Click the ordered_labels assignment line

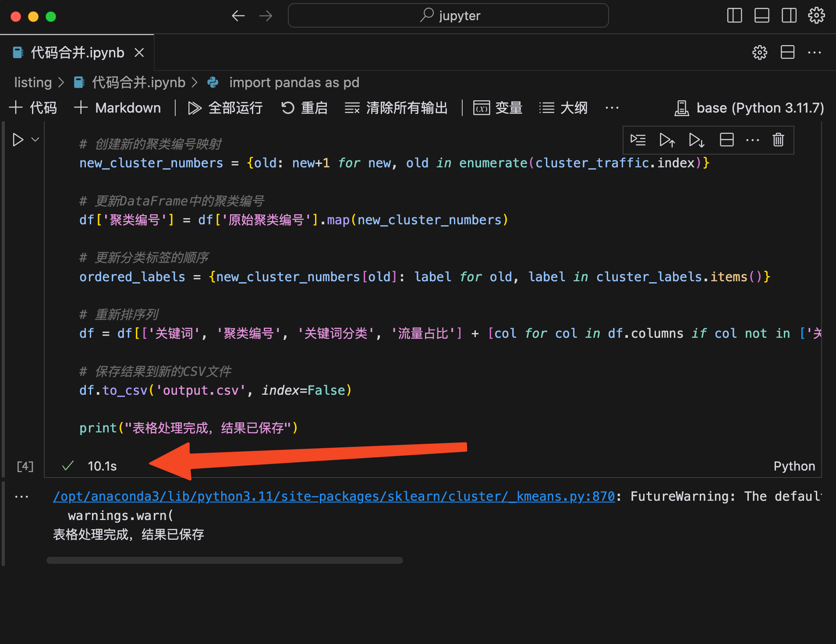point(425,277)
